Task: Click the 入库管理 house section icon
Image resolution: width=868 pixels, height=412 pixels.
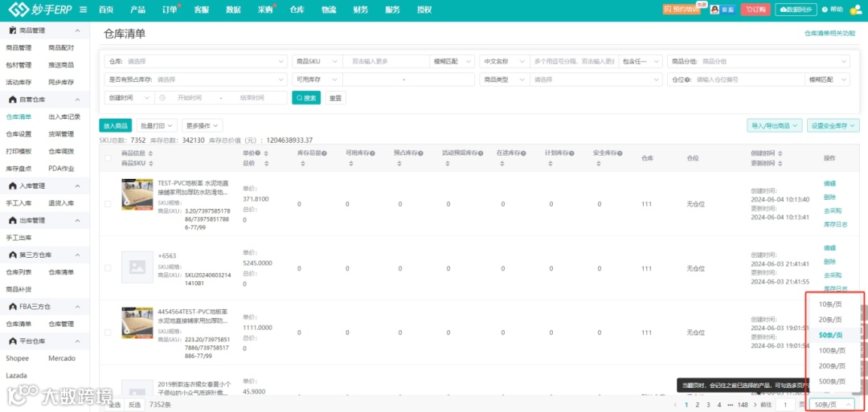Action: click(x=13, y=186)
